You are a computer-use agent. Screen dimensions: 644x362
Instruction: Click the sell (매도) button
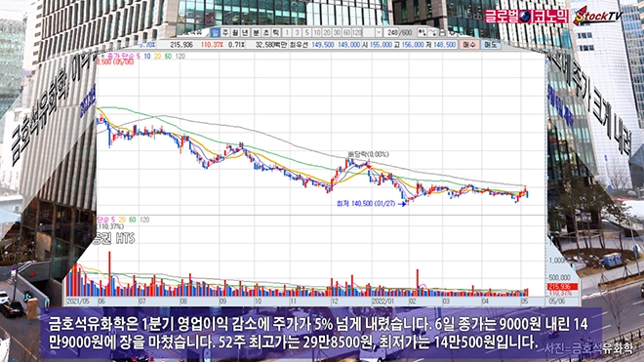pyautogui.click(x=491, y=44)
